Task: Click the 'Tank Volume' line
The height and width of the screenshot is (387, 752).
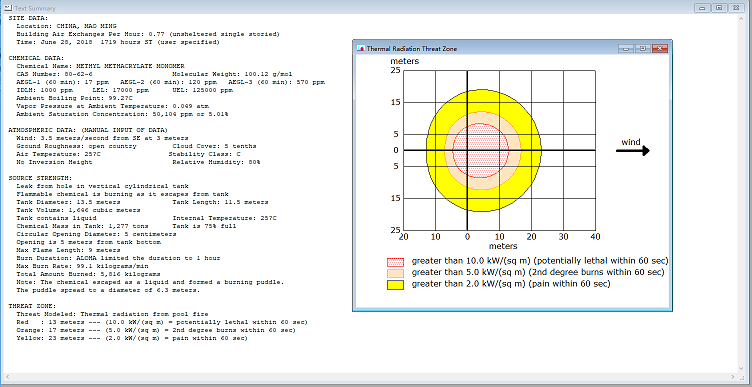Action: pos(78,210)
